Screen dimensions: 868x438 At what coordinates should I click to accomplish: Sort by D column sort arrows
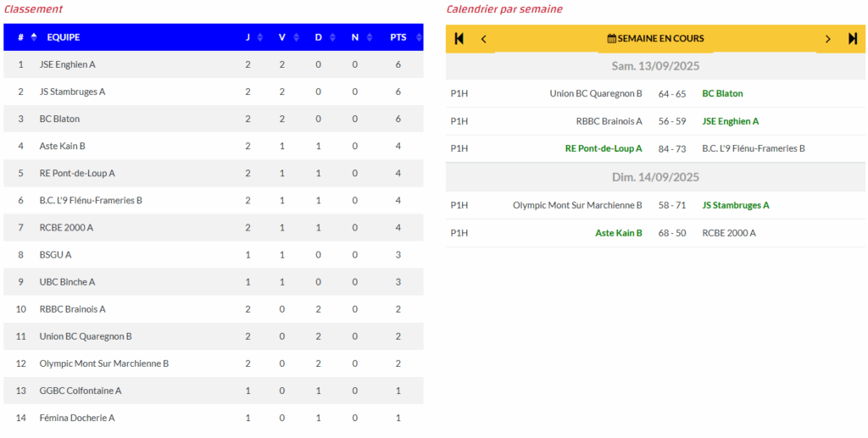pyautogui.click(x=332, y=37)
